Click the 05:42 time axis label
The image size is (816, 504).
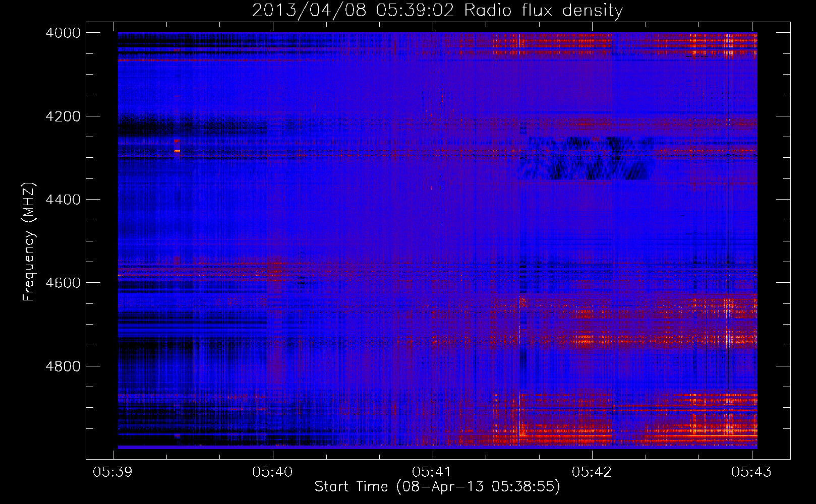592,472
